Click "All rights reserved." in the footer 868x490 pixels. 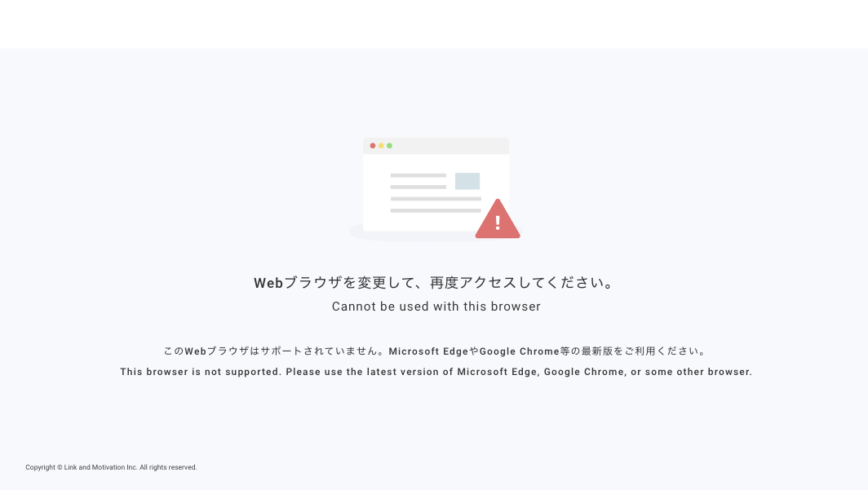pyautogui.click(x=168, y=468)
